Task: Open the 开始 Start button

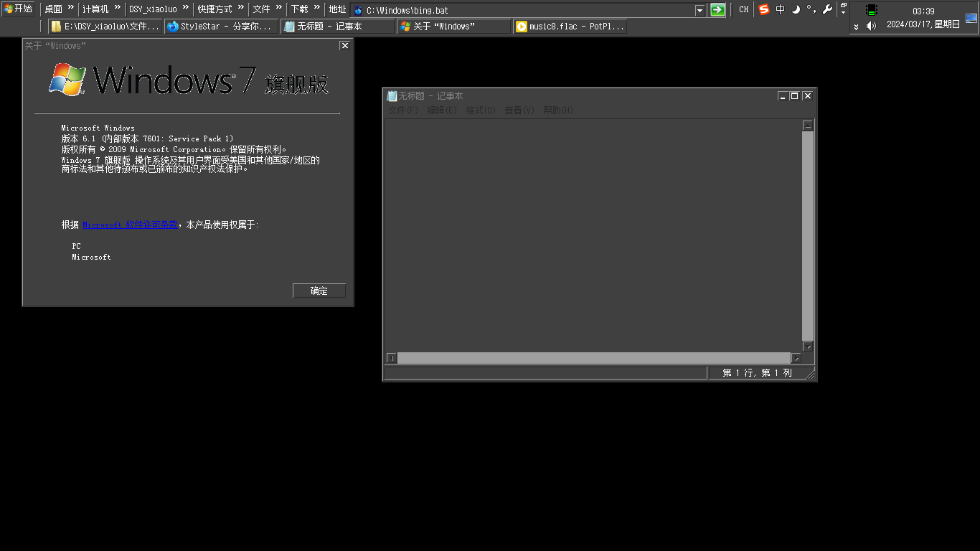Action: [x=18, y=9]
